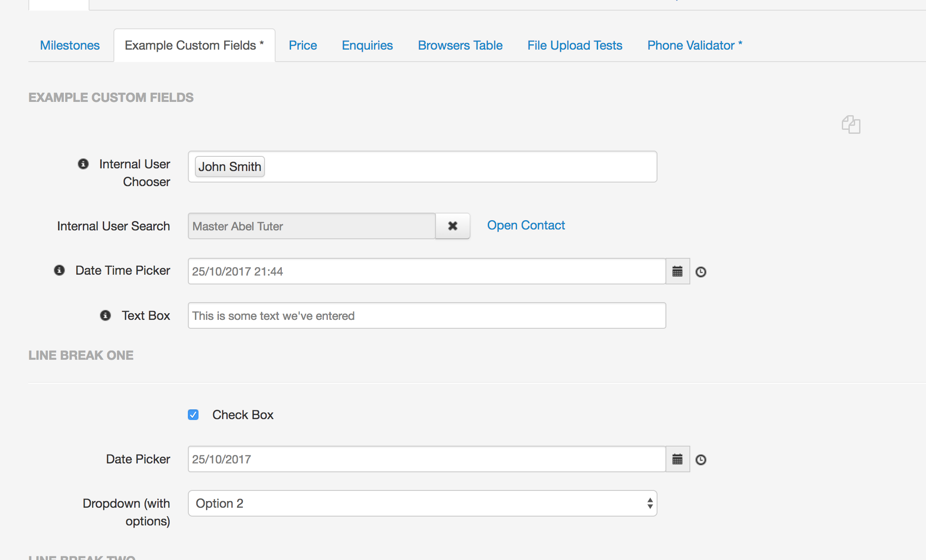
Task: Click the clock icon next to Date Time Picker
Action: [701, 272]
